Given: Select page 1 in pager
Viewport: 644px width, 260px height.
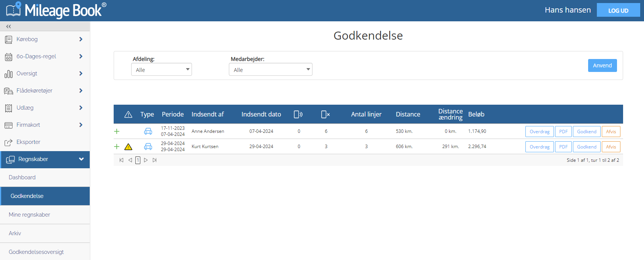Looking at the screenshot, I should [x=138, y=160].
